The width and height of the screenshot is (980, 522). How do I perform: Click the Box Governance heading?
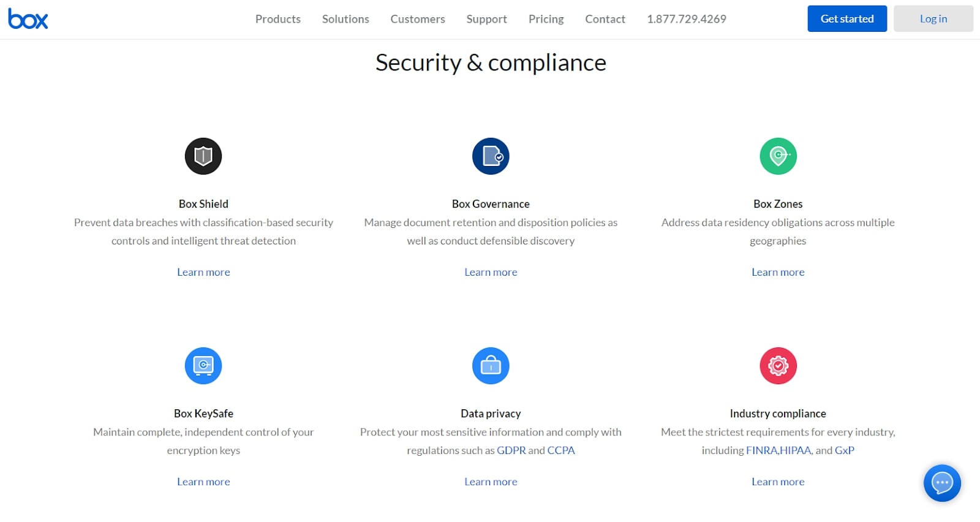point(491,204)
